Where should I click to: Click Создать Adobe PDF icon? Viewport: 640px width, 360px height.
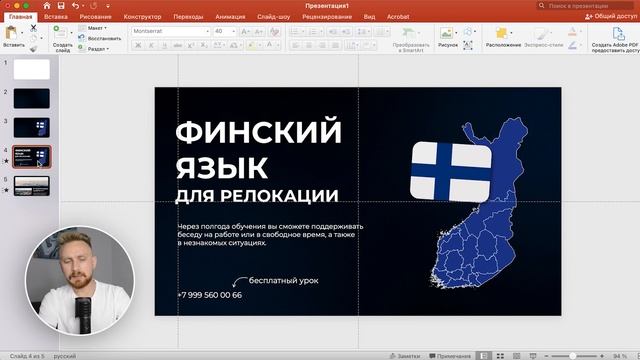point(618,33)
